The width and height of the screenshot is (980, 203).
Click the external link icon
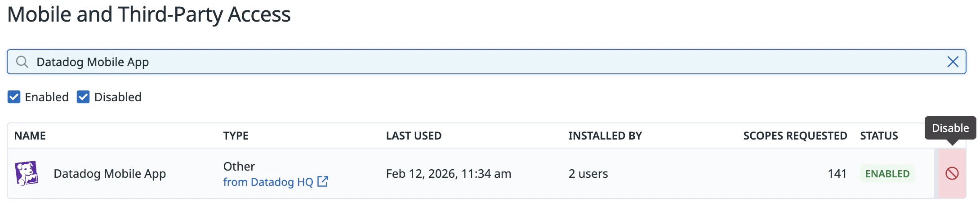(x=323, y=181)
